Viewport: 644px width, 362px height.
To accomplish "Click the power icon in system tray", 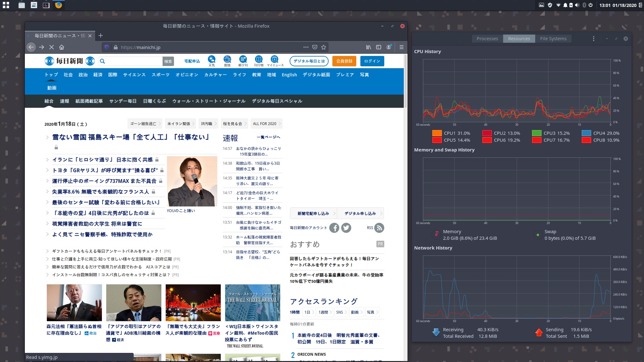I will click(x=591, y=5).
